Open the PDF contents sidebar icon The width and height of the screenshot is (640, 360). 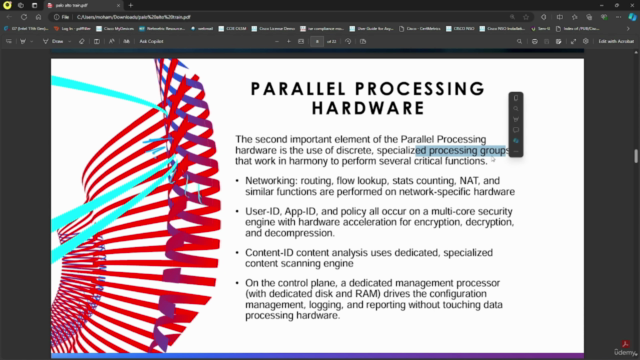click(9, 41)
